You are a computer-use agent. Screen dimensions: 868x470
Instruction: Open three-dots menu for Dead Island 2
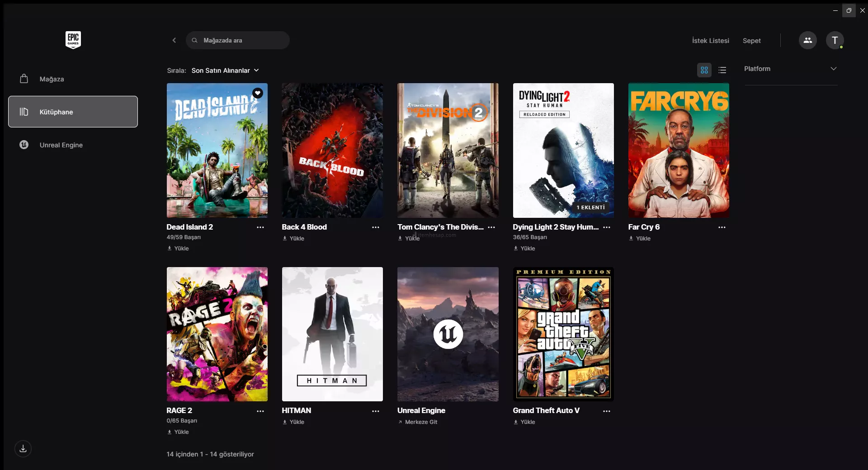(x=260, y=227)
